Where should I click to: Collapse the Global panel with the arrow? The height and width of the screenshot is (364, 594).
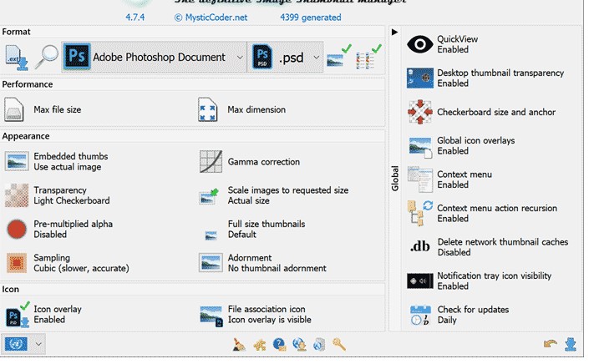(394, 33)
